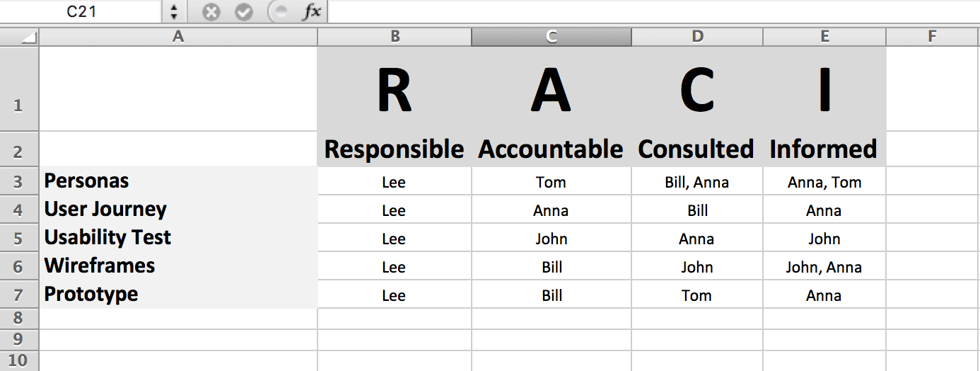Open the Name Box dropdown arrows
Image resolution: width=980 pixels, height=371 pixels.
click(x=175, y=12)
